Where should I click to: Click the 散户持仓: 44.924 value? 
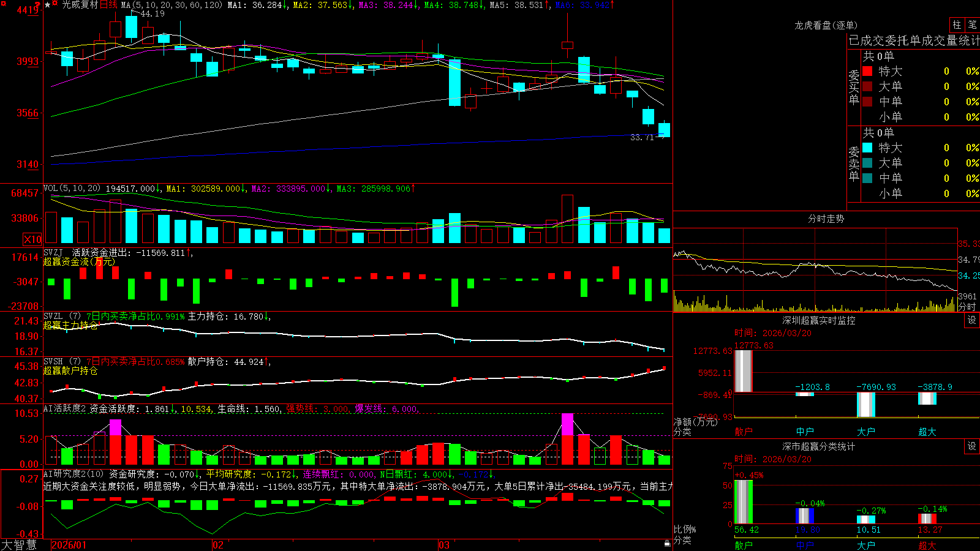(x=225, y=362)
